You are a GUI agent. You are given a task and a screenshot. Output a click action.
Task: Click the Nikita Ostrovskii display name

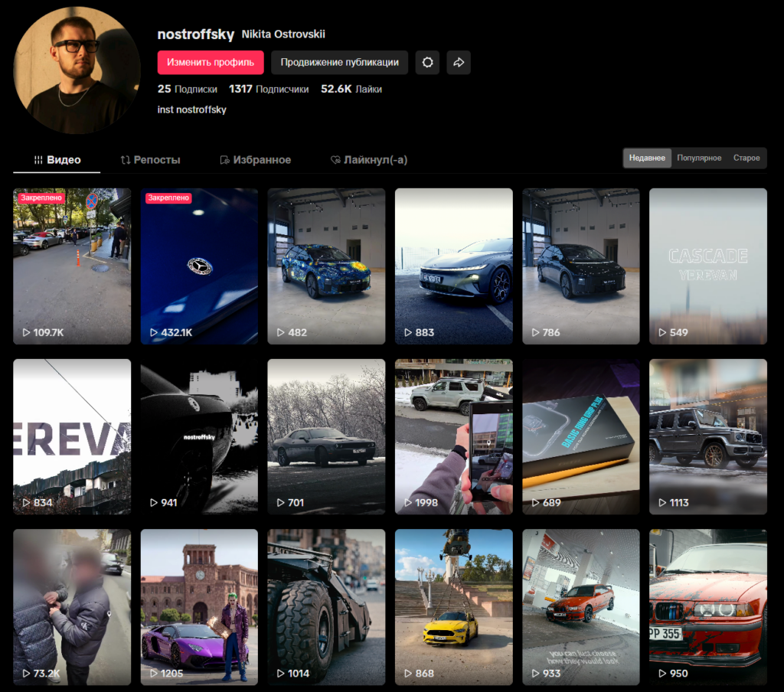(283, 34)
